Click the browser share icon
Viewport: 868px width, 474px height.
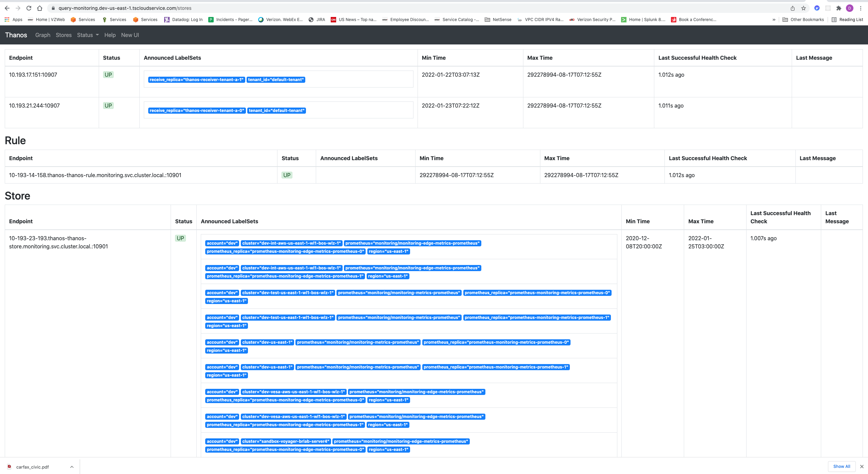[792, 8]
